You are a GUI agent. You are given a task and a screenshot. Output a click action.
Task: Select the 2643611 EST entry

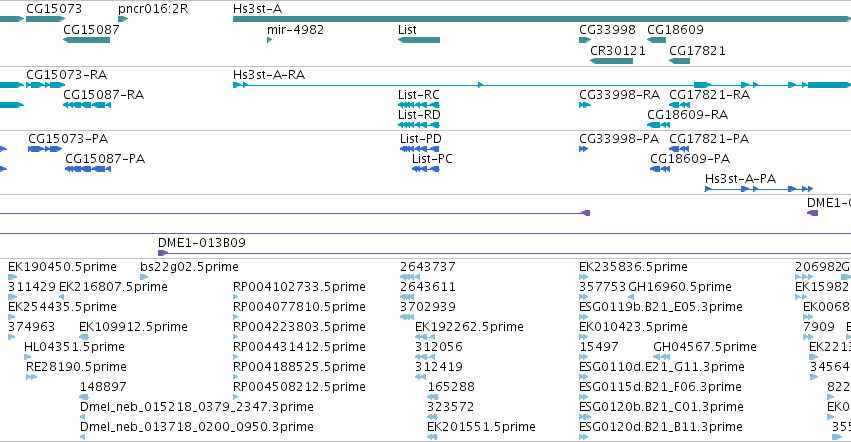(x=428, y=287)
